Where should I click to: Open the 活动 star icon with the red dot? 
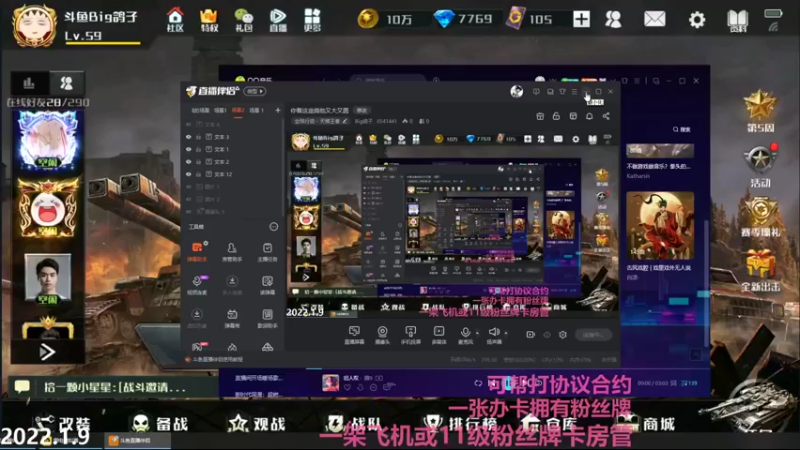click(x=760, y=166)
